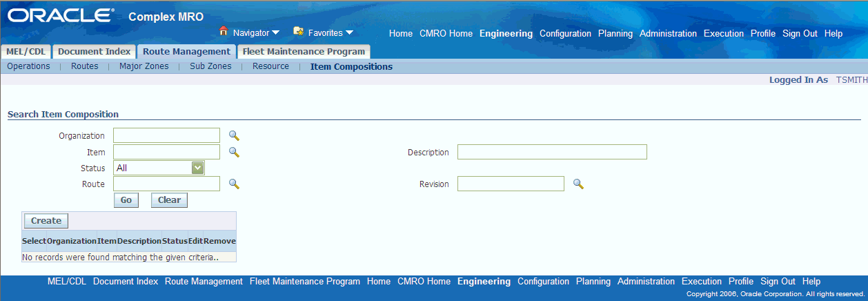
Task: Click the footer MEL/CDL link
Action: 67,281
